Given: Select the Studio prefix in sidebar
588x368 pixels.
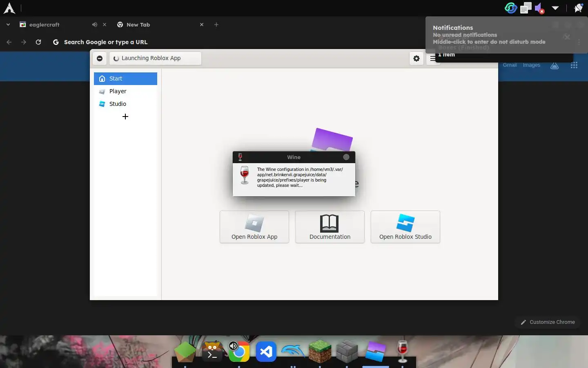Looking at the screenshot, I should tap(125, 104).
